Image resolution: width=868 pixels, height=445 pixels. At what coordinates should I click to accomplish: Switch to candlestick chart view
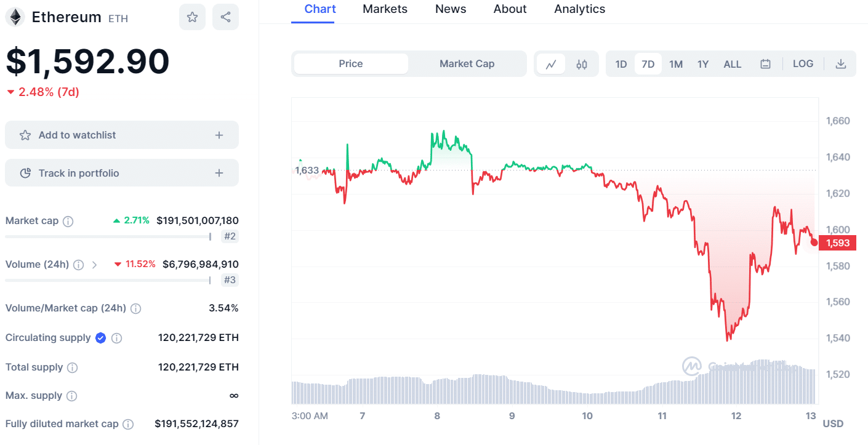tap(582, 64)
